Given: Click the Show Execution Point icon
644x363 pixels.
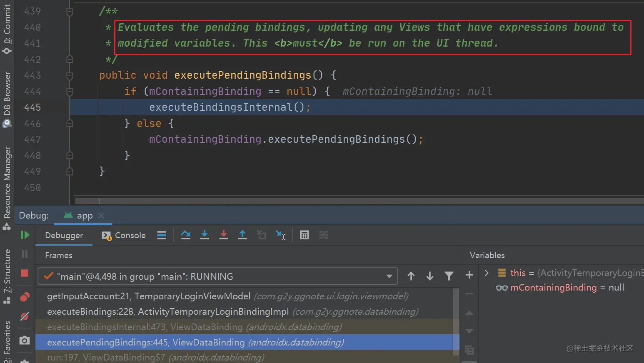Looking at the screenshot, I should coord(162,235).
